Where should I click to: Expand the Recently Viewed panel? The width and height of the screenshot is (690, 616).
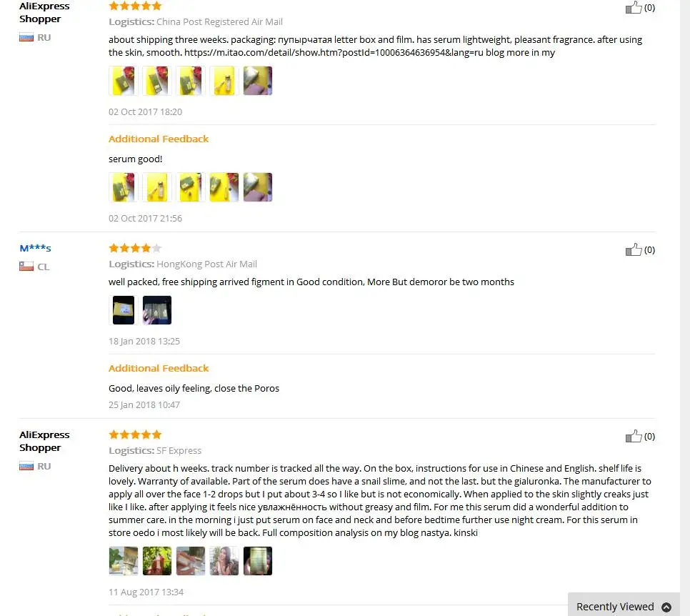point(615,607)
